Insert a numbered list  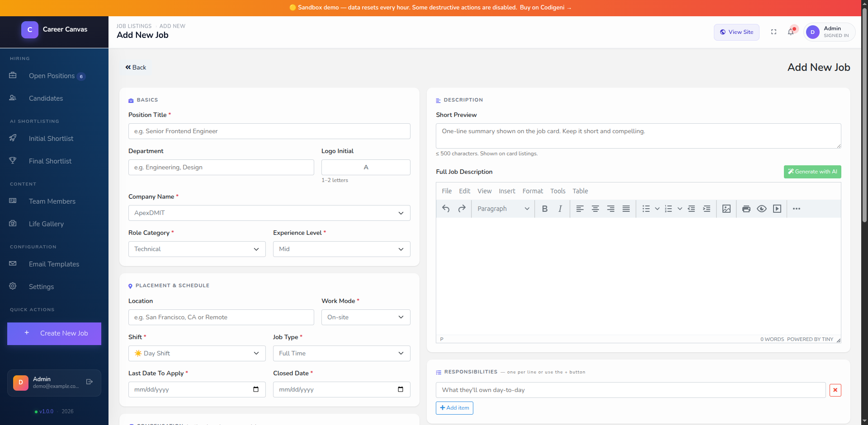coord(669,209)
